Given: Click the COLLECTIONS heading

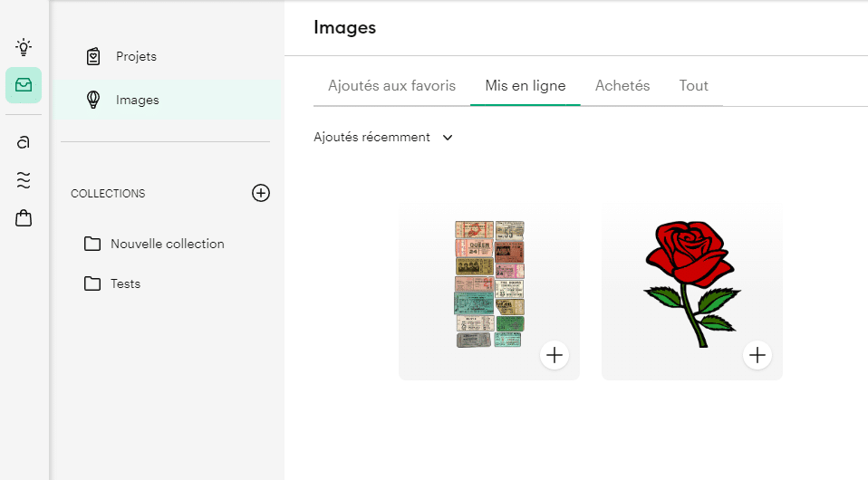Looking at the screenshot, I should click(108, 193).
